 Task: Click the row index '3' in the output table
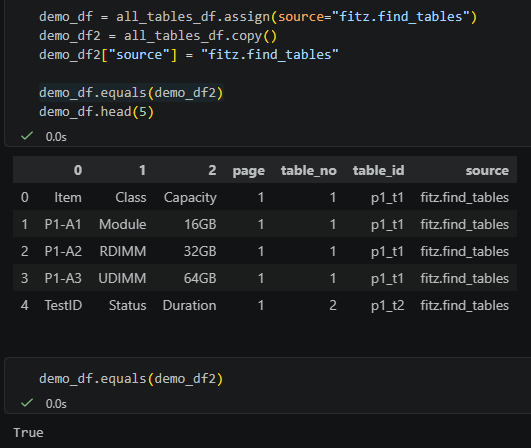[x=24, y=278]
